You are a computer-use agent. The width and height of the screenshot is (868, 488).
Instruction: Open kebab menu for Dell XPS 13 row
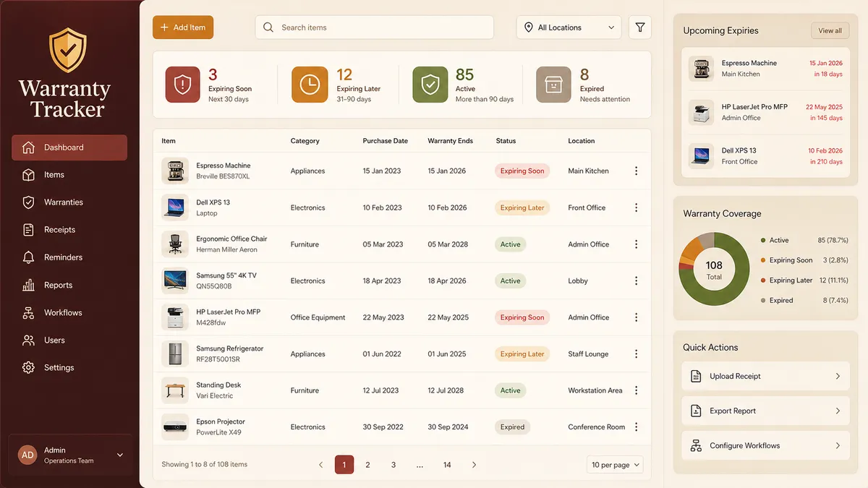coord(637,207)
